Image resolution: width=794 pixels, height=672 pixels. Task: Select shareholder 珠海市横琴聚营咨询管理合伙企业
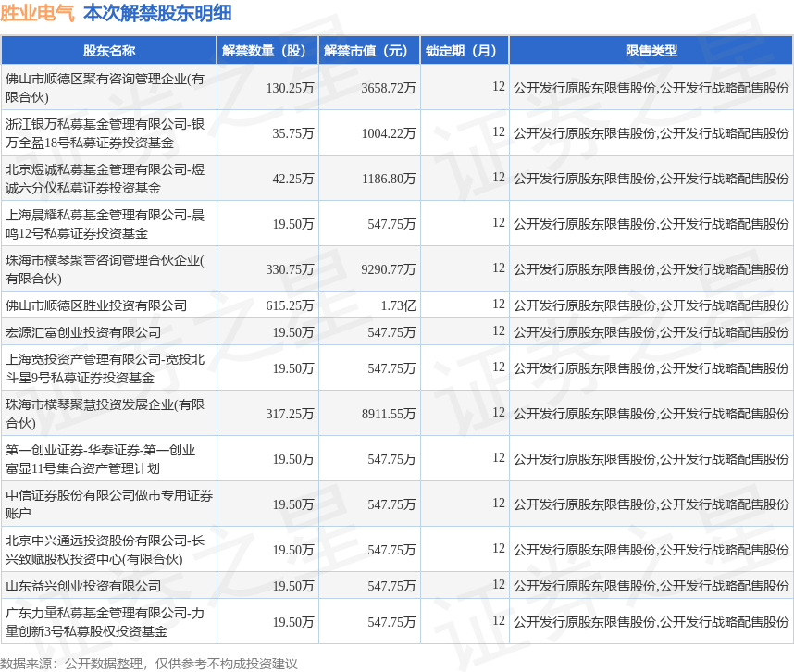105,269
